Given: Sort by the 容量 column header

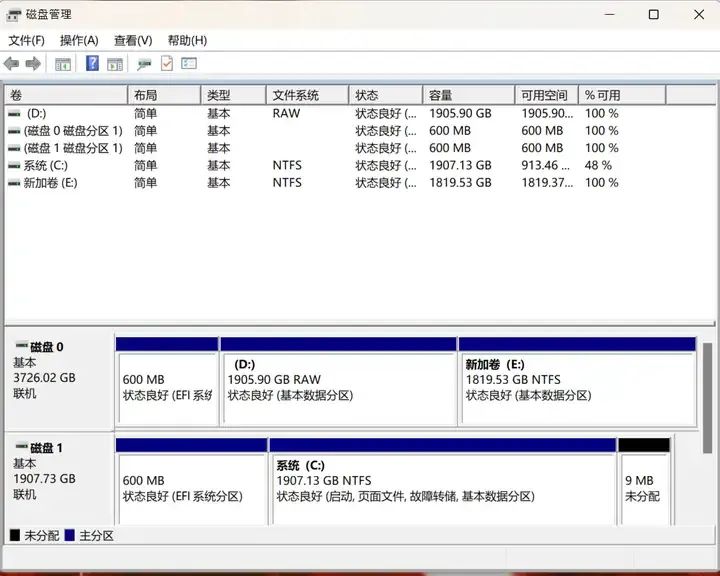Looking at the screenshot, I should pyautogui.click(x=469, y=95).
